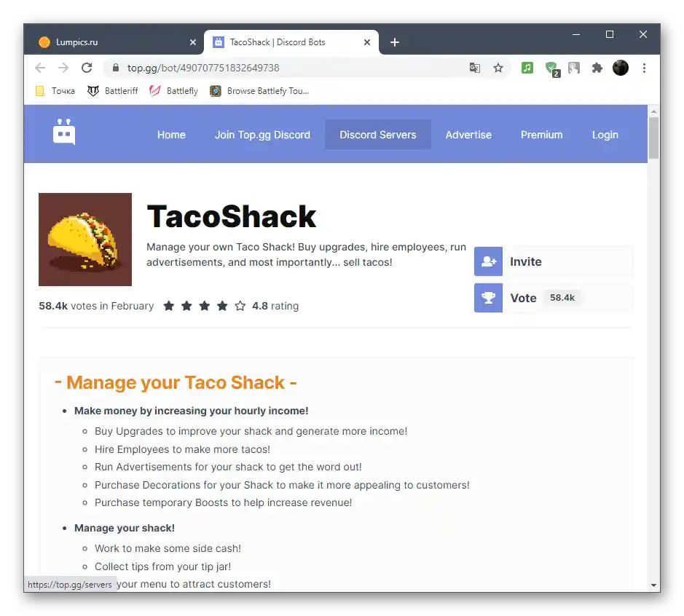Viewport: 684px width, 616px height.
Task: Open the Battlefly bookmark
Action: tap(173, 91)
